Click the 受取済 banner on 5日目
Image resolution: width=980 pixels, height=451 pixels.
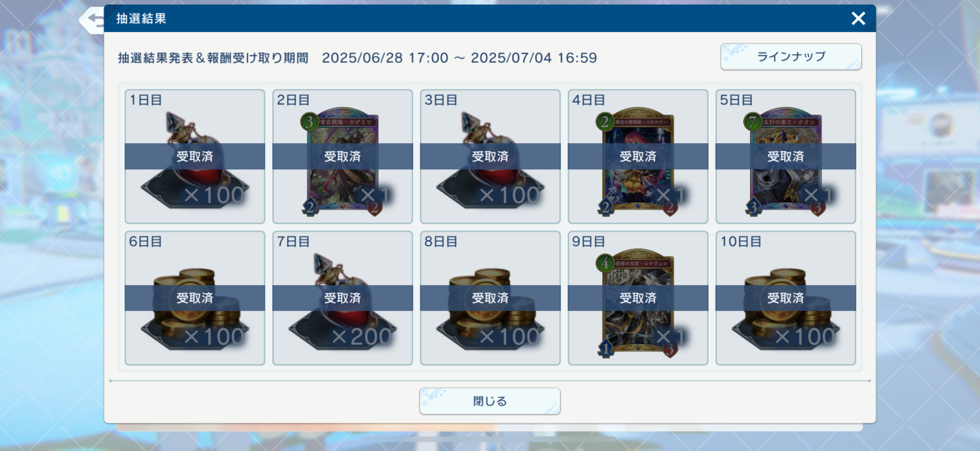(786, 156)
